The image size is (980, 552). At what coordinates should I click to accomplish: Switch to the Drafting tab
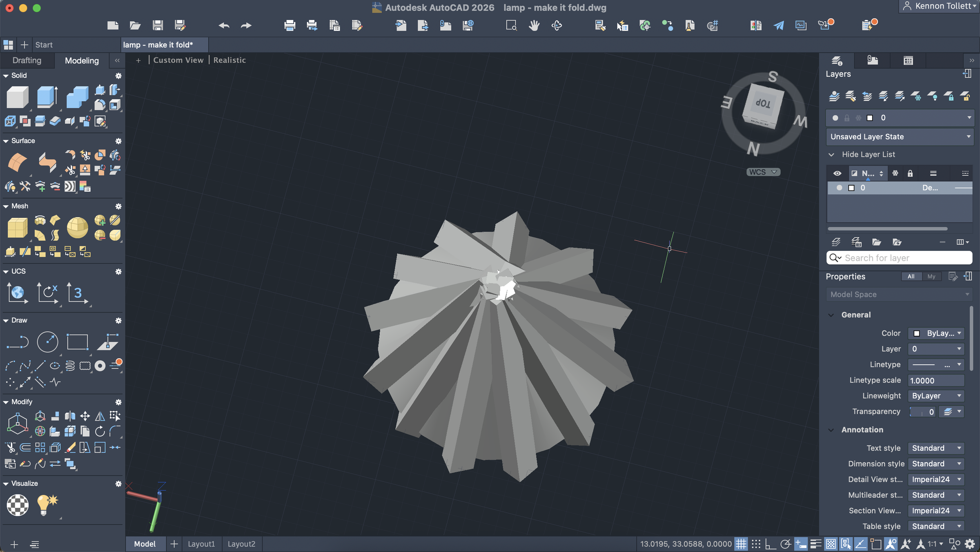(x=27, y=60)
